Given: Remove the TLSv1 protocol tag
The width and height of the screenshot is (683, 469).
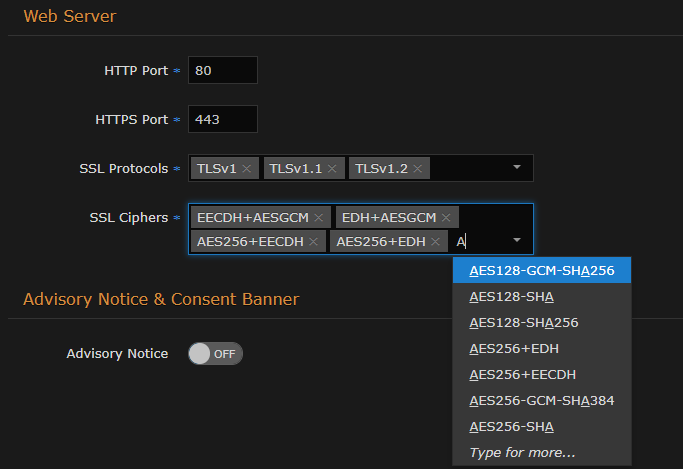Looking at the screenshot, I should click(247, 169).
